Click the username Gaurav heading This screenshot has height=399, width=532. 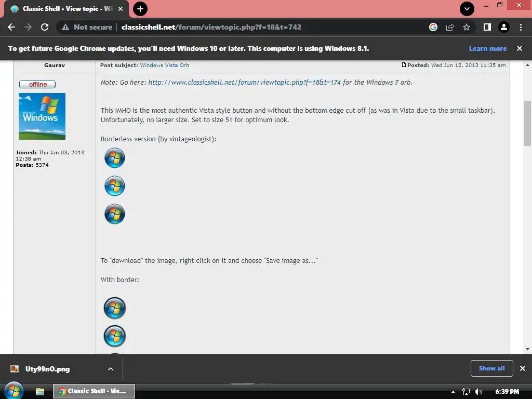pos(54,65)
